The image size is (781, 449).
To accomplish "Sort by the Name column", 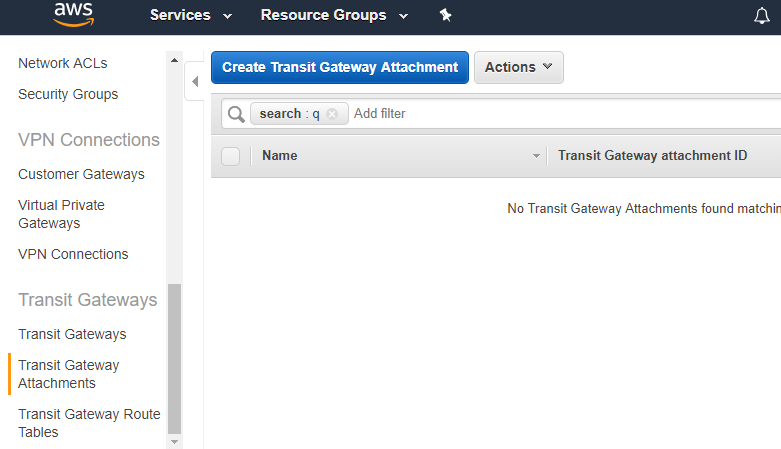I will [x=280, y=156].
